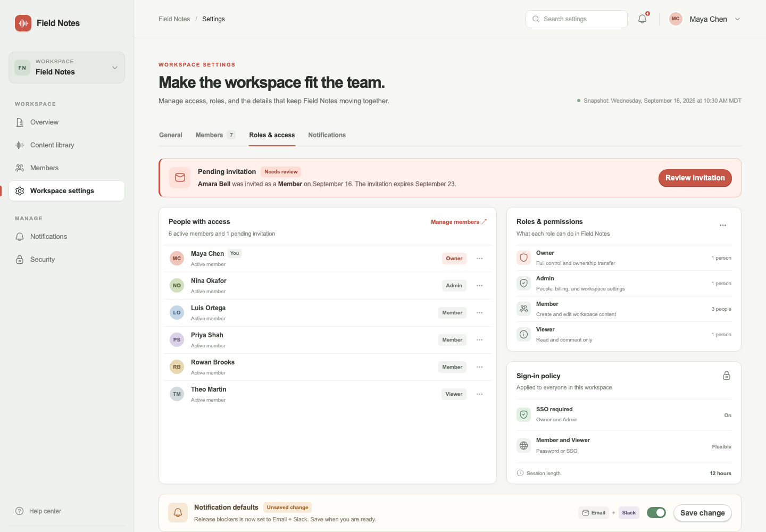
Task: Click the RB avatar for Rowan Brooks
Action: (177, 367)
